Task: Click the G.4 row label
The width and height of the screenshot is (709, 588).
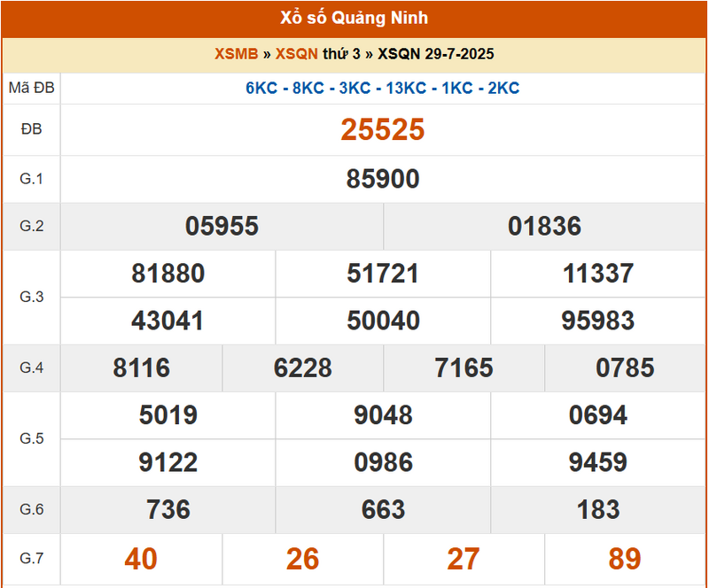Action: (x=32, y=367)
